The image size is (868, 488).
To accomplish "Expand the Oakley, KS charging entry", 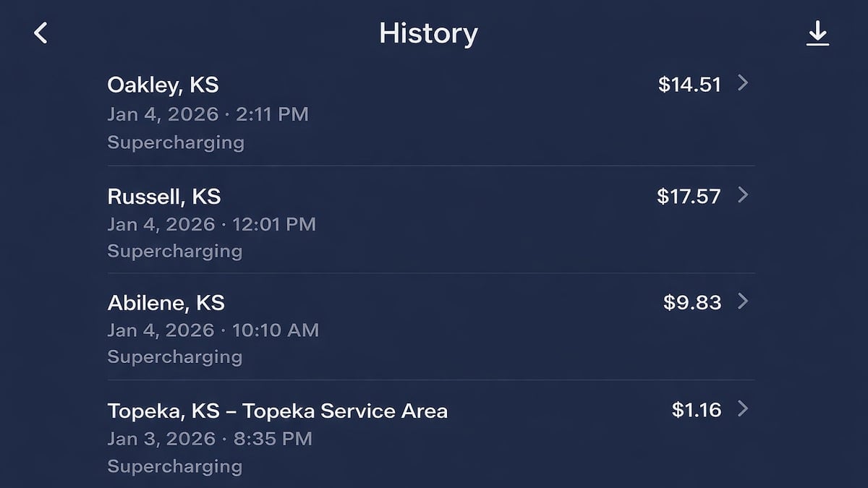I will 744,84.
